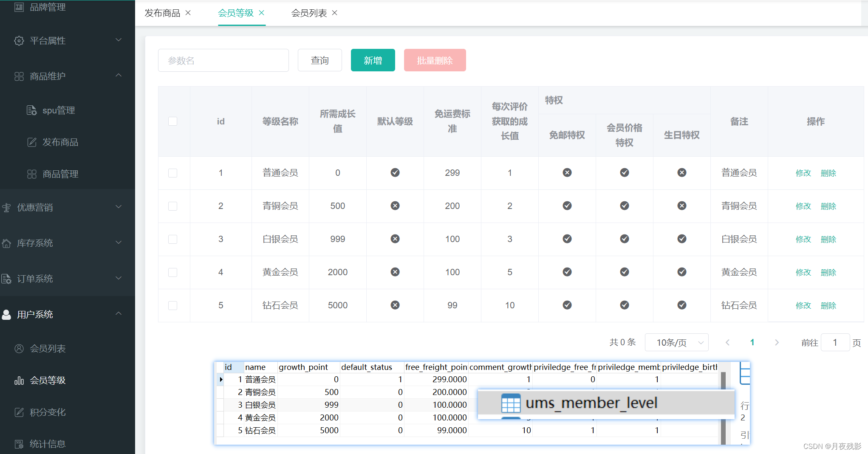Click 免邮特权 check icon in 钻石会员 row
The image size is (868, 454).
click(x=567, y=305)
